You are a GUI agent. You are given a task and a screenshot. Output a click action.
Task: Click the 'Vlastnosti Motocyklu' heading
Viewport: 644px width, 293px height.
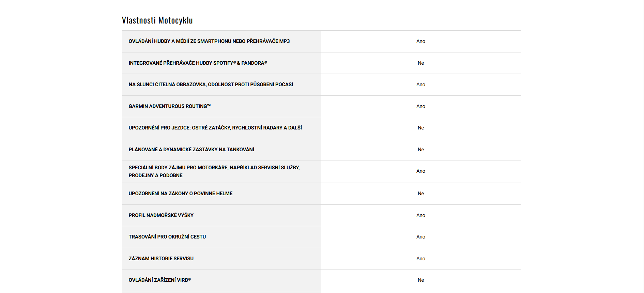tap(157, 20)
